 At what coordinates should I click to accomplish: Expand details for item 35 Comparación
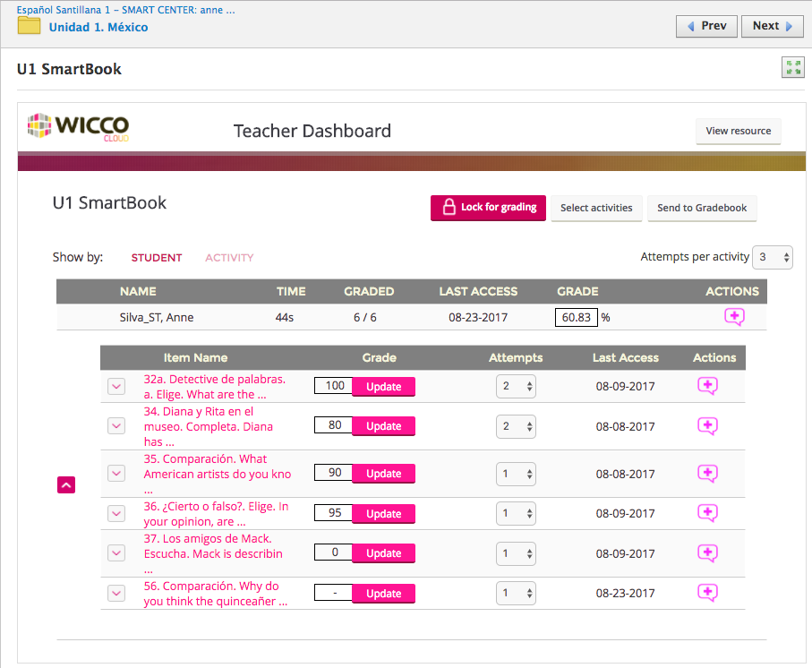pos(116,474)
